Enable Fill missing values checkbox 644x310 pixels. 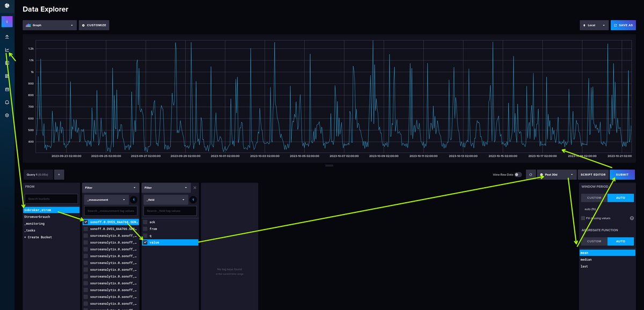pos(583,218)
